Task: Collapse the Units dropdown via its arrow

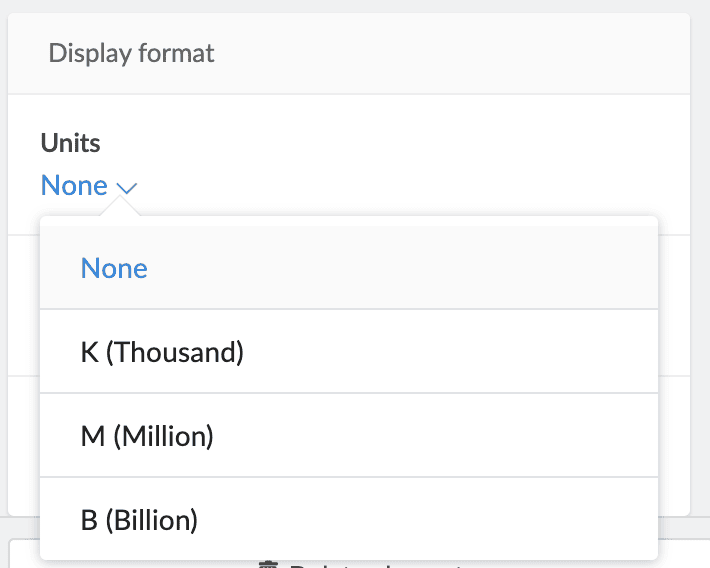Action: pos(127,187)
